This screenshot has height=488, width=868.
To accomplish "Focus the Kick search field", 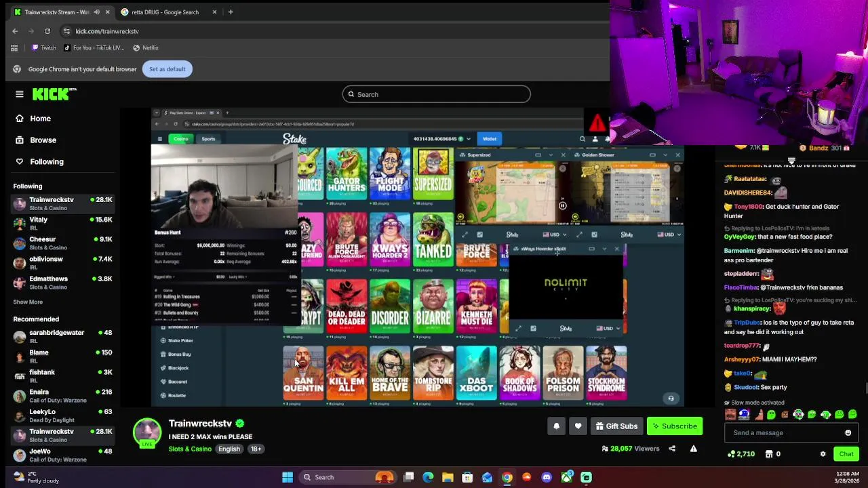I will tap(436, 94).
